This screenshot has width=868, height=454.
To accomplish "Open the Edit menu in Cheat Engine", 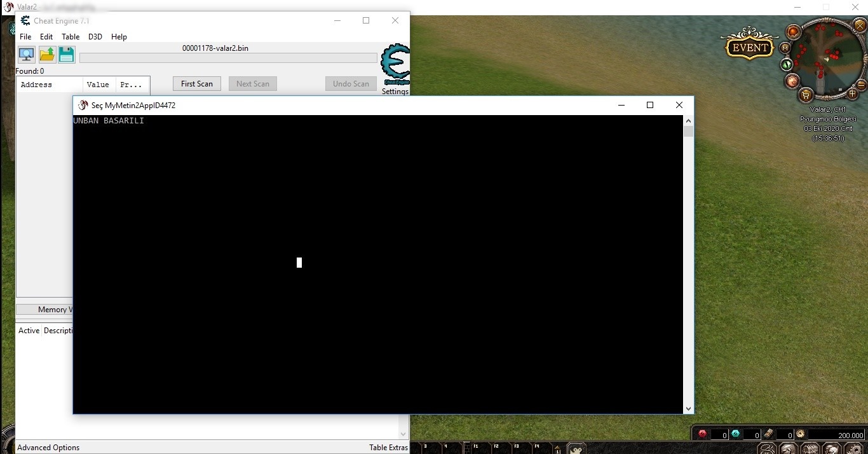I will coord(46,37).
